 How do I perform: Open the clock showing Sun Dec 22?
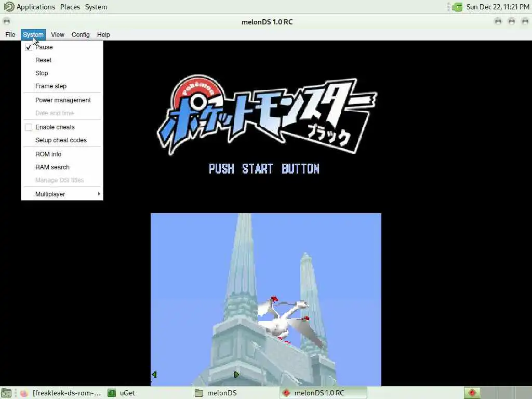[x=497, y=7]
